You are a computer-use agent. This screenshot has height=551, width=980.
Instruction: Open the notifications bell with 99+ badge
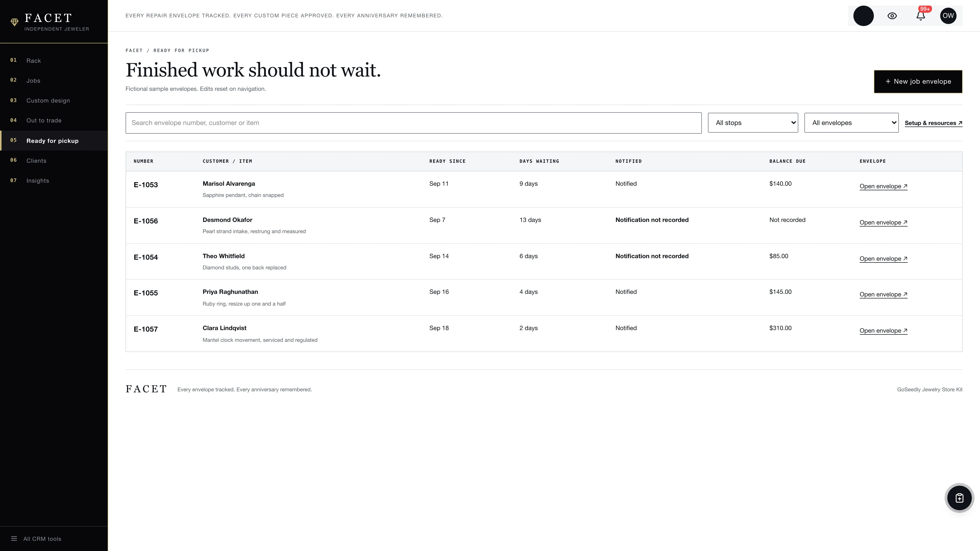pyautogui.click(x=921, y=16)
